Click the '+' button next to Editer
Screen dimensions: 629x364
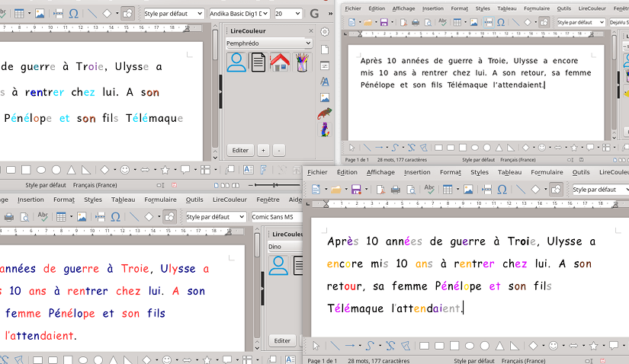pyautogui.click(x=263, y=150)
